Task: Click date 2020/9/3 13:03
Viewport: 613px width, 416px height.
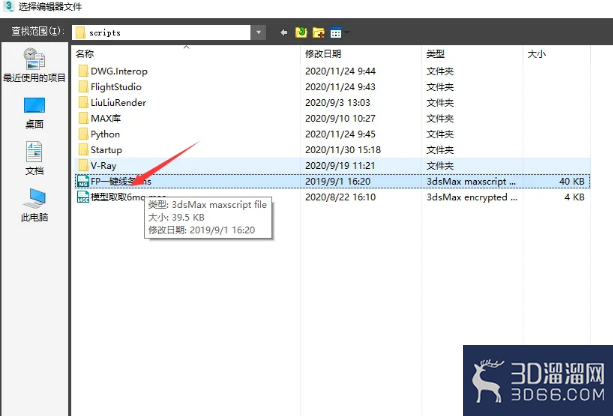Action: (x=338, y=102)
